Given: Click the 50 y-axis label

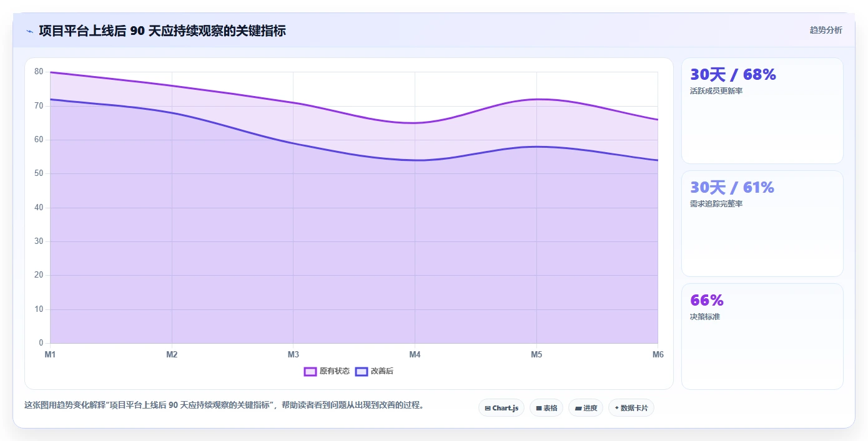Looking at the screenshot, I should point(39,173).
